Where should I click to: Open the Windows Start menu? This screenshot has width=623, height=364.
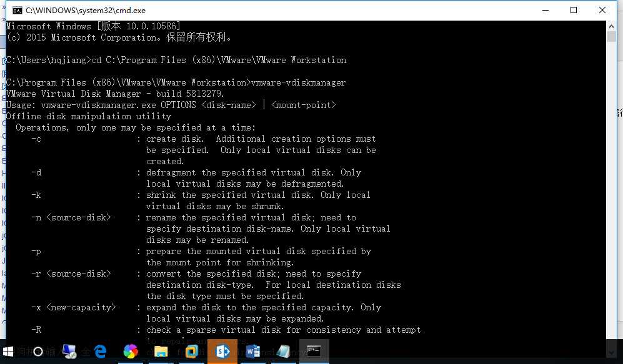pyautogui.click(x=8, y=352)
